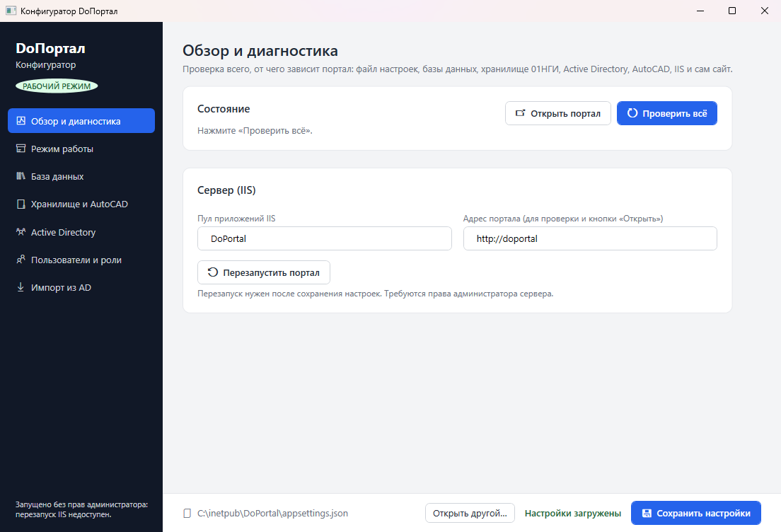This screenshot has height=532, width=781.
Task: Click the Хранилище и AutoCAD file icon
Action: (x=21, y=204)
